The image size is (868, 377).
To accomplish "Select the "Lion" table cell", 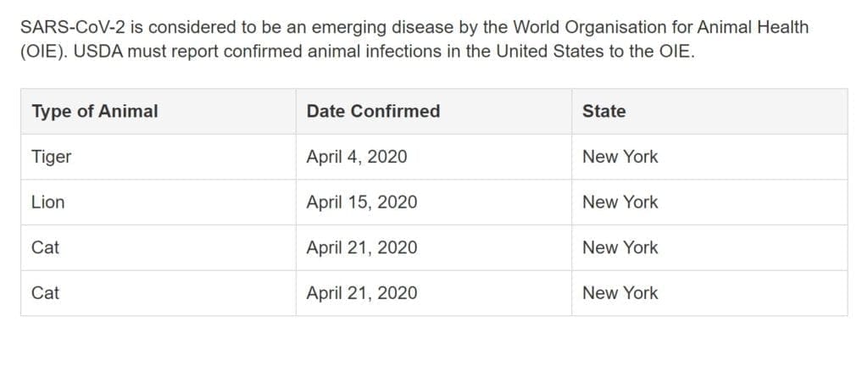I will coord(159,202).
